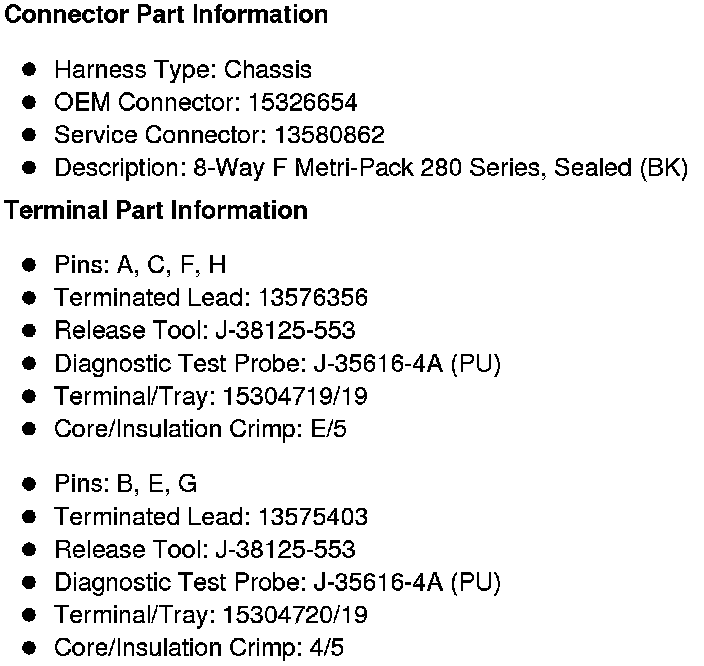Image resolution: width=704 pixels, height=666 pixels.
Task: Click the bullet beside Pins: B, E, G
Action: click(x=30, y=484)
